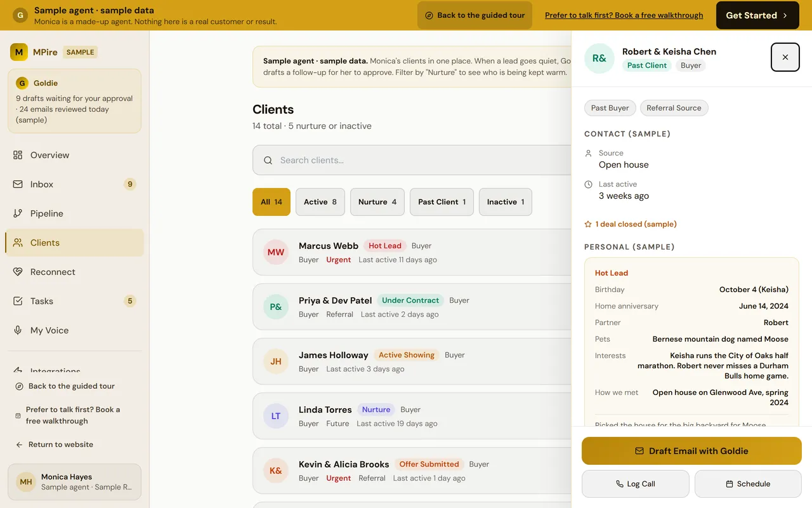The height and width of the screenshot is (508, 812).
Task: Click the K& avatar for Kevin & Alicia Brooks
Action: (x=276, y=471)
